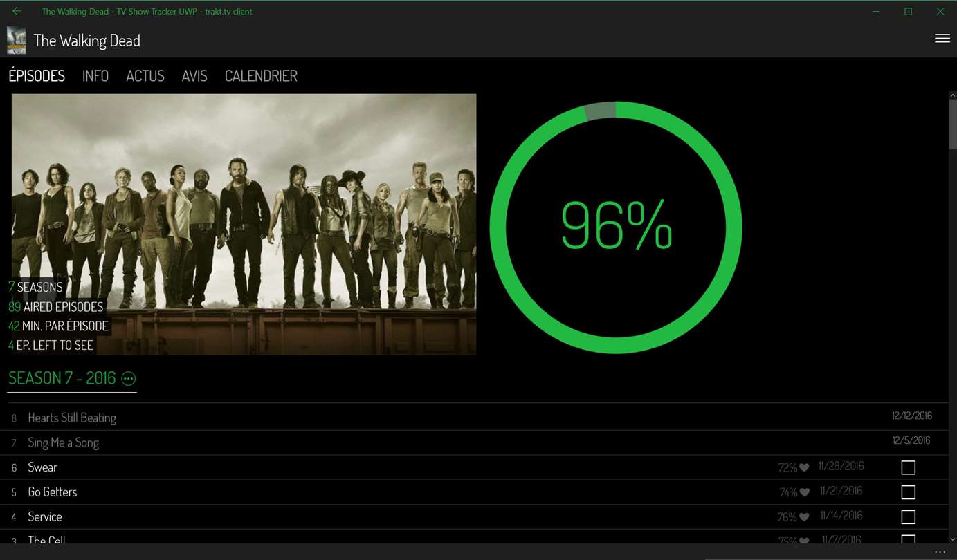Screen dimensions: 957x560
Task: Click the heart icon beside Go Getters
Action: click(805, 493)
